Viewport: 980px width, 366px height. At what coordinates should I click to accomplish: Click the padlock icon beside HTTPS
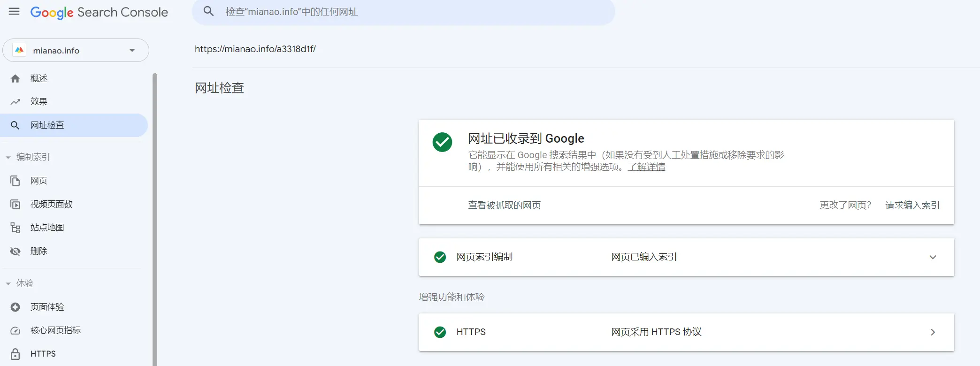tap(15, 354)
